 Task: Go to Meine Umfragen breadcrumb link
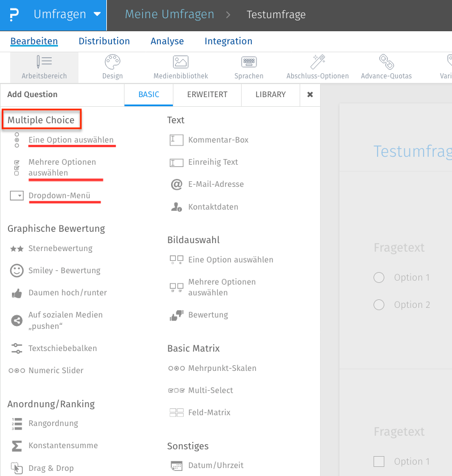(x=169, y=15)
